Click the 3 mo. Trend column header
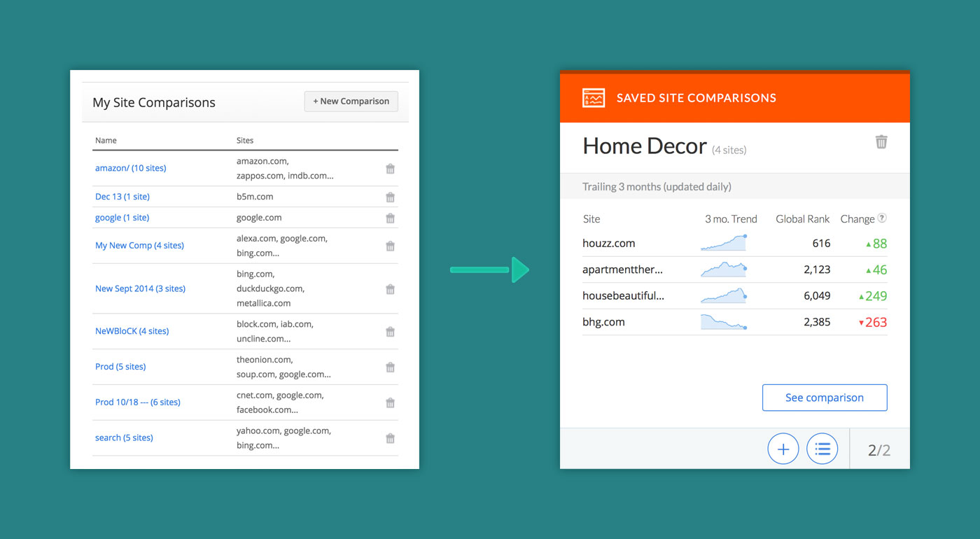 (731, 219)
